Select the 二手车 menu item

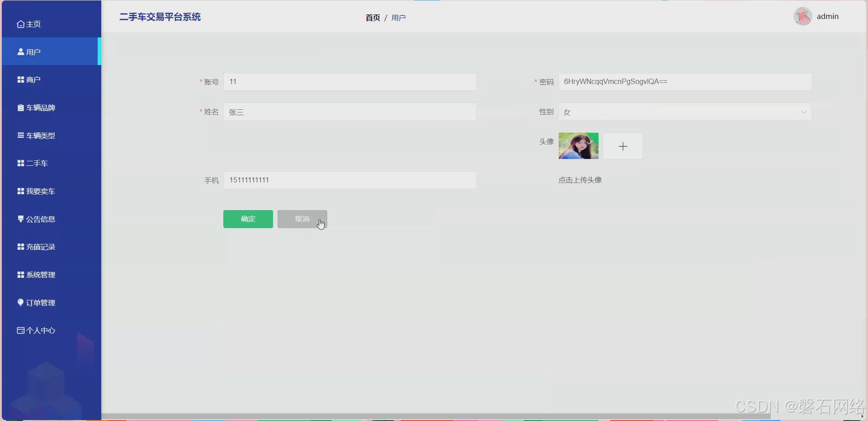[x=52, y=163]
